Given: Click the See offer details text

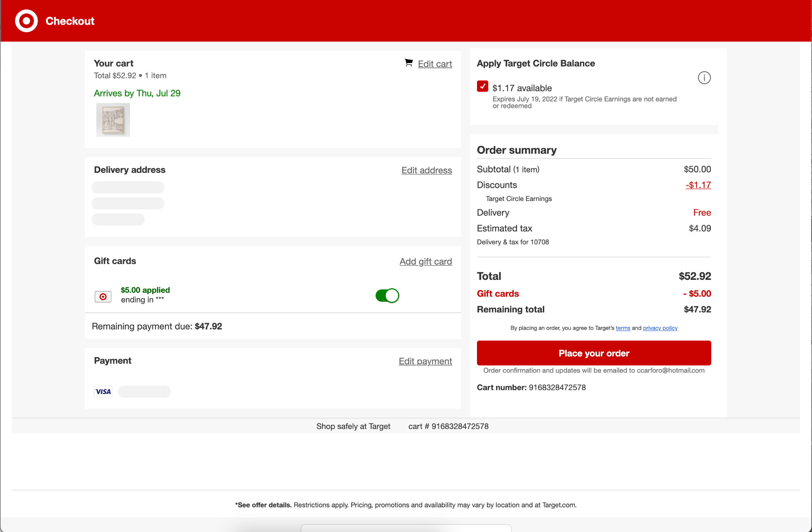Looking at the screenshot, I should pyautogui.click(x=263, y=505).
